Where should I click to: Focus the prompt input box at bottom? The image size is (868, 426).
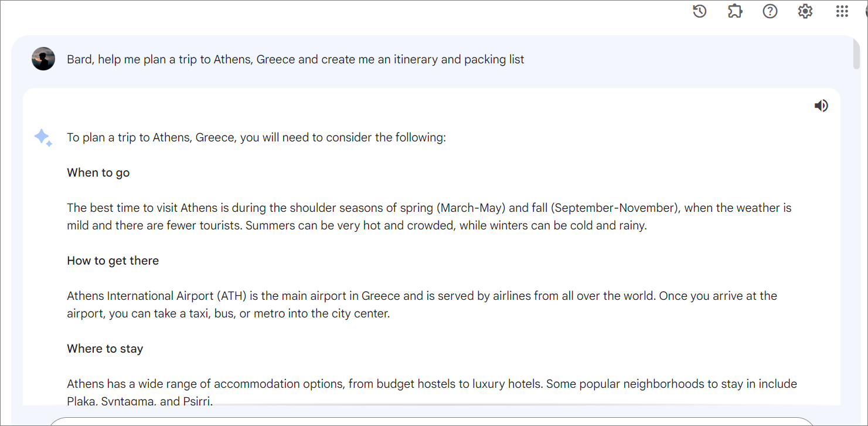pyautogui.click(x=431, y=422)
